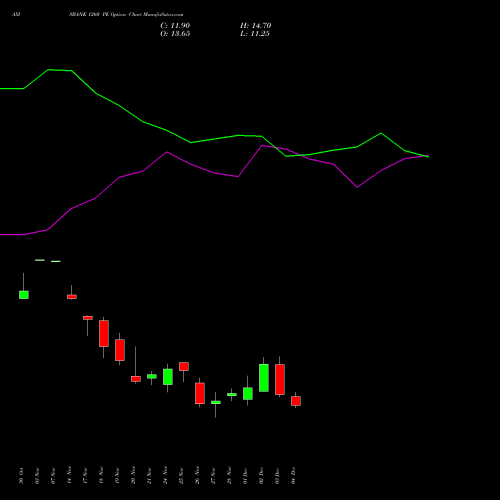
Task: Select the 03 Dec date label
Action: tap(277, 476)
